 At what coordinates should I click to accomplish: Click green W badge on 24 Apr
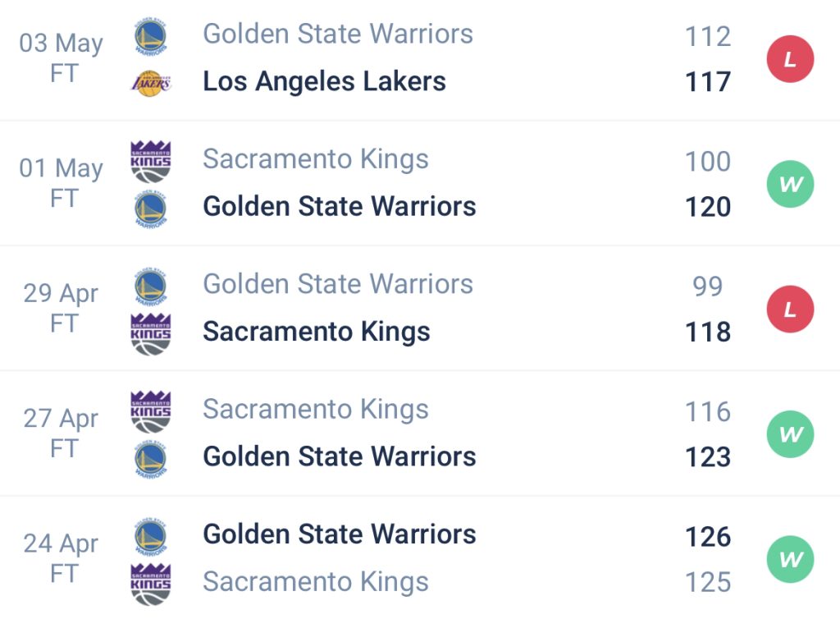790,560
